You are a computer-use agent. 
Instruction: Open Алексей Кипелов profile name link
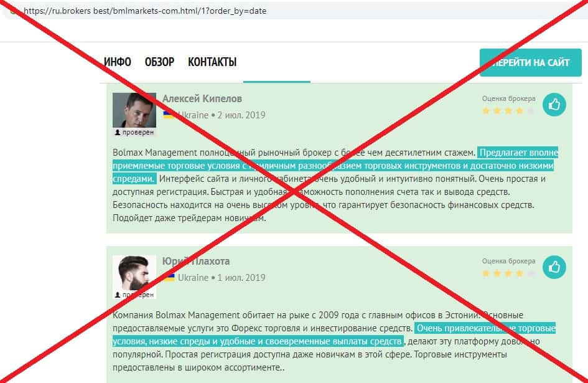point(202,99)
